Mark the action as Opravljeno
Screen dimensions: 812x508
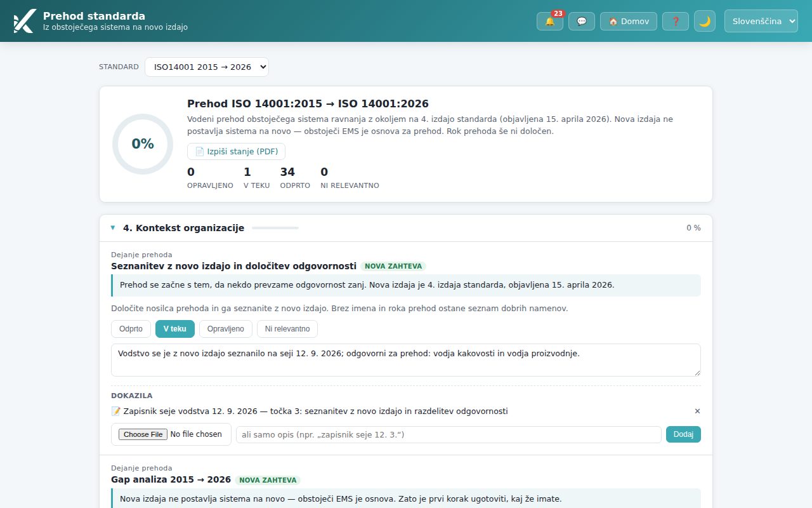coord(226,329)
